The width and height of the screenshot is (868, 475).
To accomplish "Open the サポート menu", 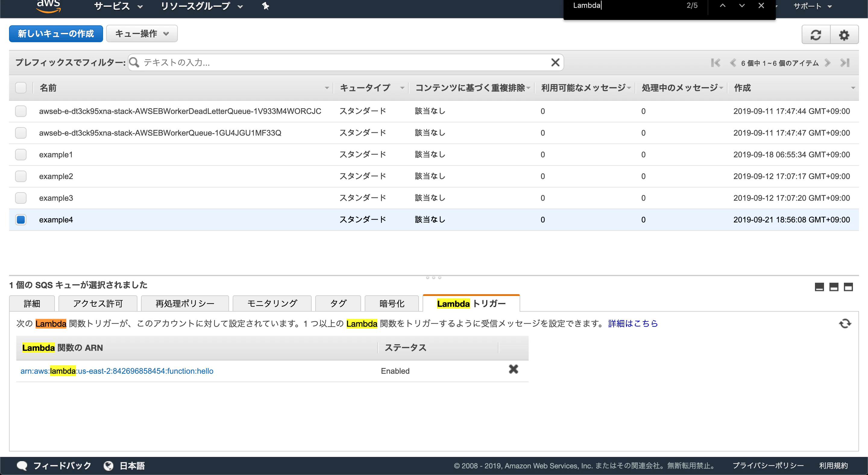I will tap(813, 6).
